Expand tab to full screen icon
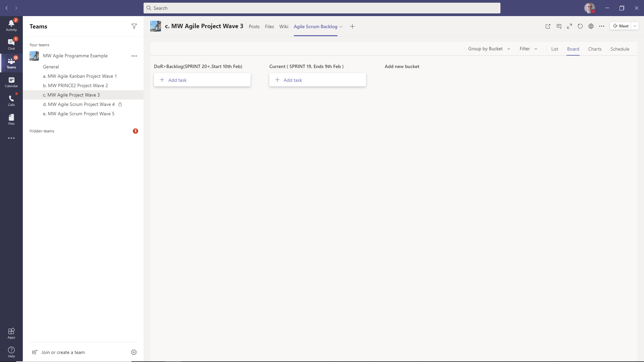 pyautogui.click(x=570, y=26)
